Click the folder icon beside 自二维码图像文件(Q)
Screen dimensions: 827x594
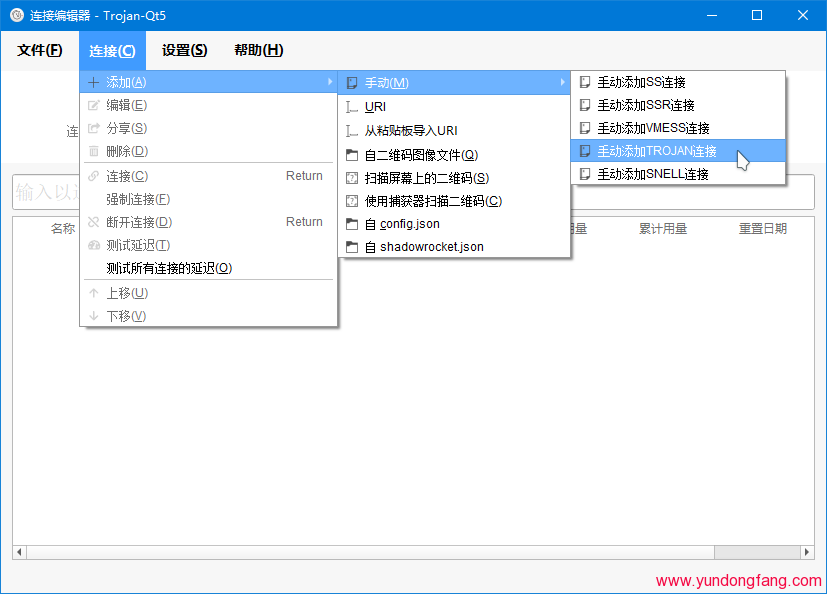(x=352, y=155)
